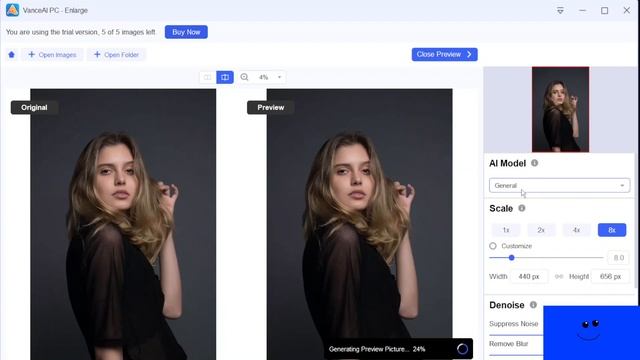This screenshot has width=640, height=360.
Task: Click the Buy Now button
Action: point(186,32)
